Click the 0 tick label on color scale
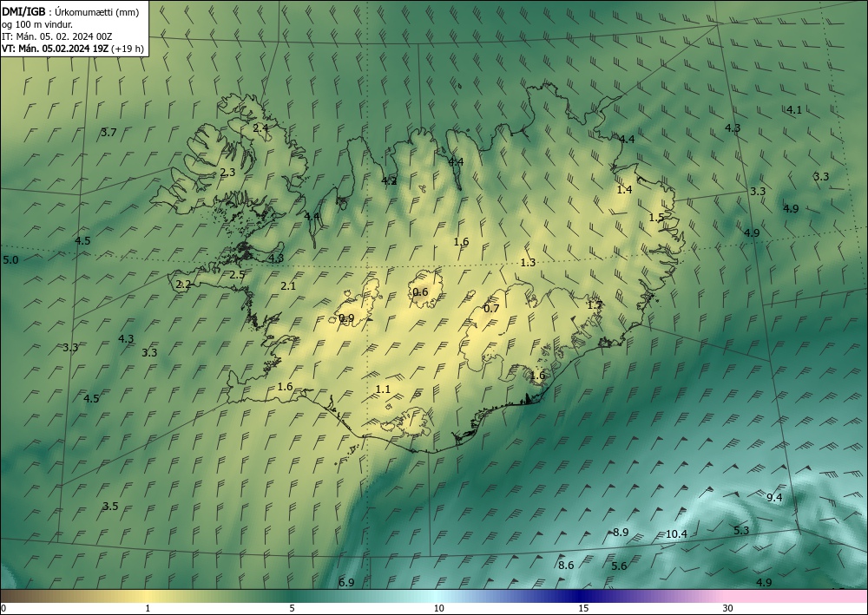 (x=3, y=608)
